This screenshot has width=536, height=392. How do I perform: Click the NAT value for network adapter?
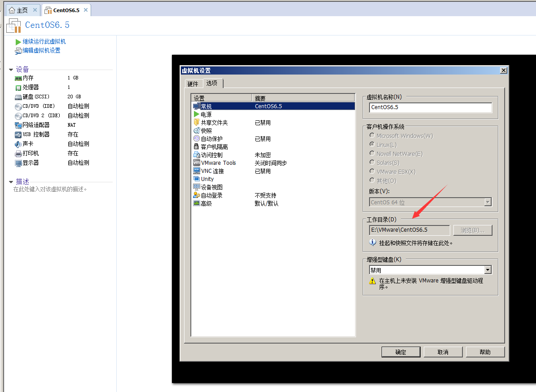[x=72, y=125]
